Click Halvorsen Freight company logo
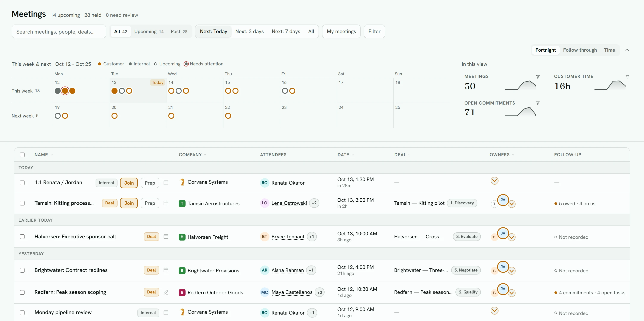644x321 pixels. (182, 237)
